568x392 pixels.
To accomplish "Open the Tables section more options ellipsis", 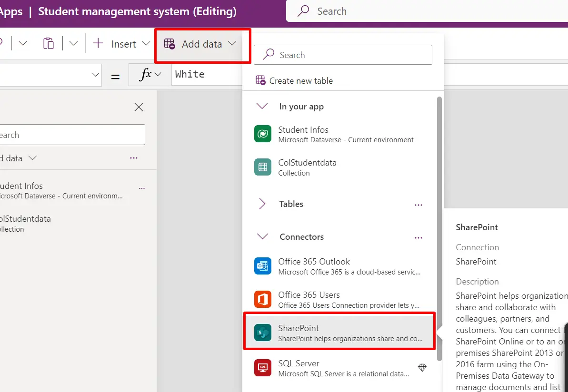I will (419, 205).
